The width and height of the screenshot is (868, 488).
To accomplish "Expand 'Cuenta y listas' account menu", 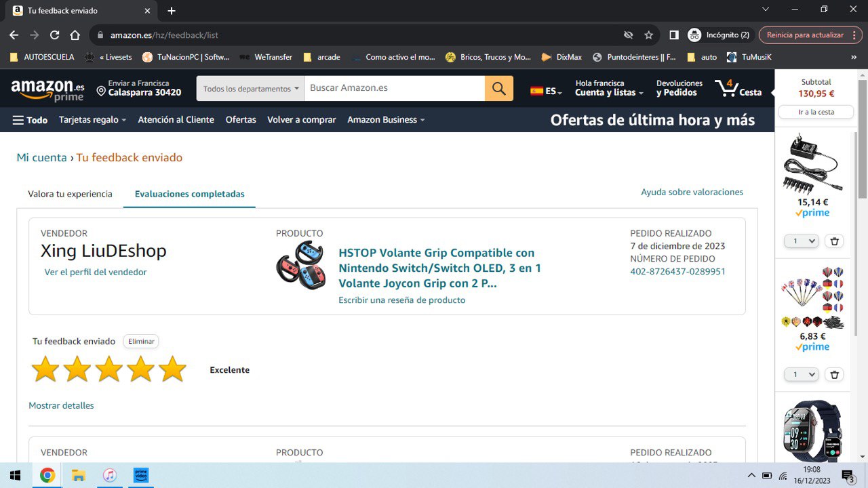I will [609, 88].
